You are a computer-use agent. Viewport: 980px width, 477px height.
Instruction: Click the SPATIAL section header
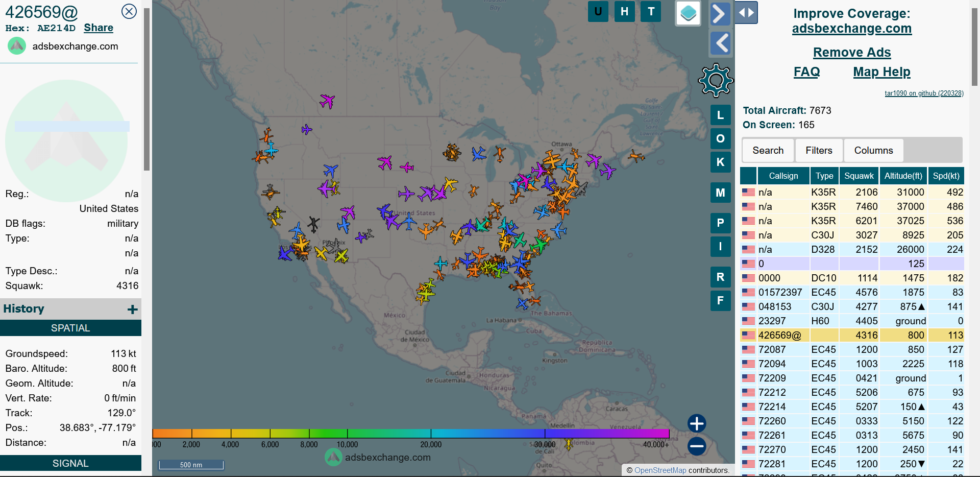(x=70, y=328)
